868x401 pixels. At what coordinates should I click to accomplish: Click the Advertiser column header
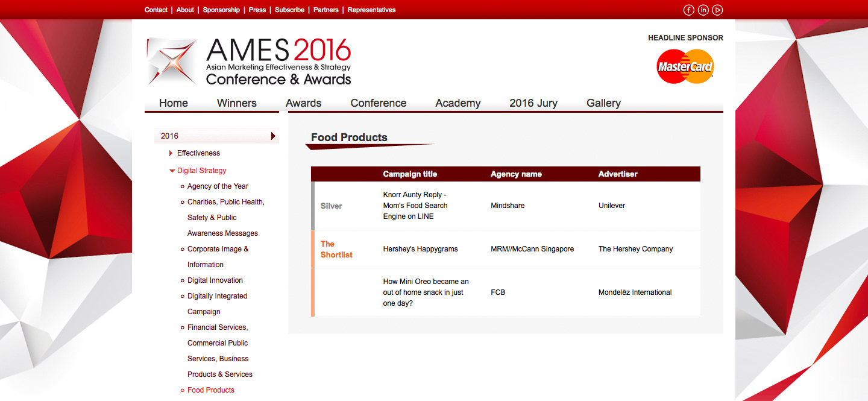(618, 174)
